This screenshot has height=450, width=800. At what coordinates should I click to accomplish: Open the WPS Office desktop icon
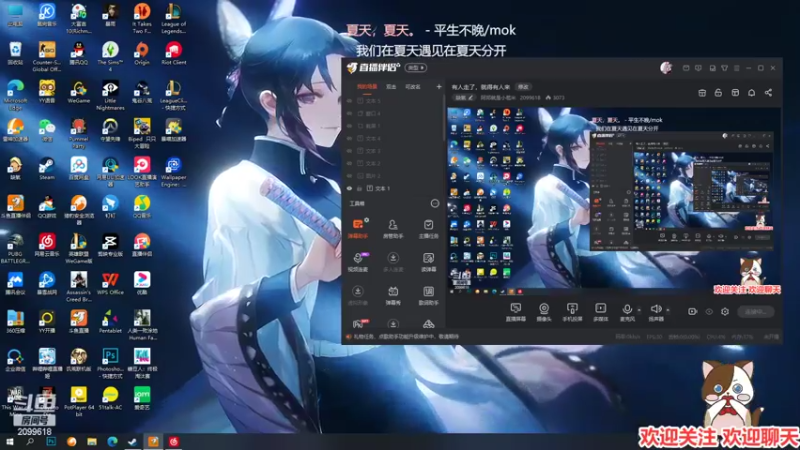click(110, 284)
